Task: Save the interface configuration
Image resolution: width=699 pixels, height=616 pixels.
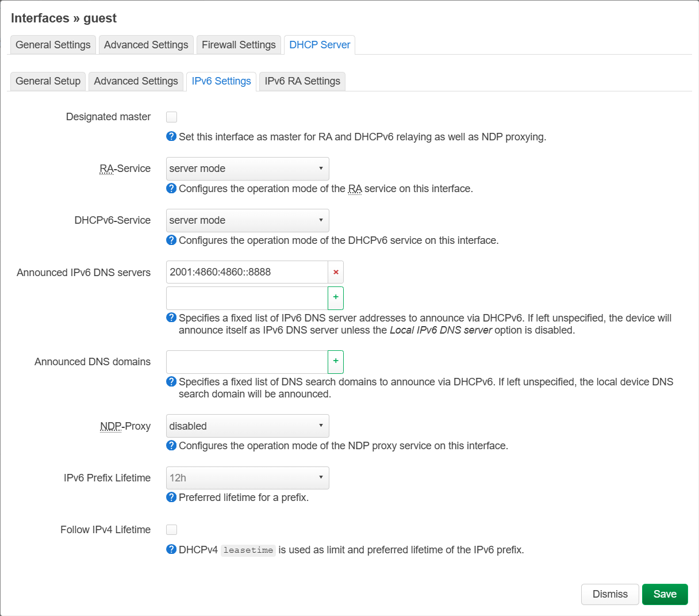Action: tap(665, 594)
